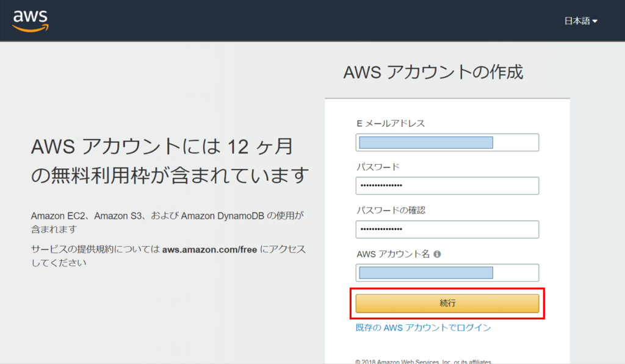Screen dimensions: 625x364
Task: Click the AWS アカウント名 input field
Action: pos(447,273)
